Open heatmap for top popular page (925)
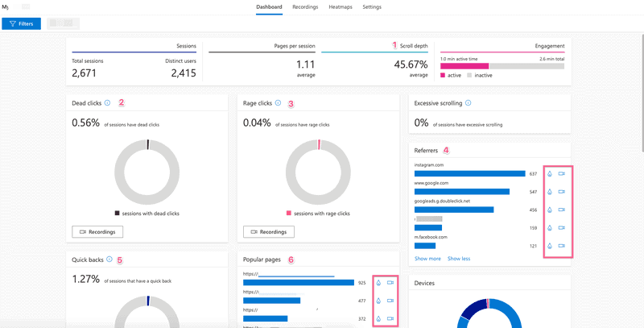This screenshot has width=644, height=328. tap(378, 283)
